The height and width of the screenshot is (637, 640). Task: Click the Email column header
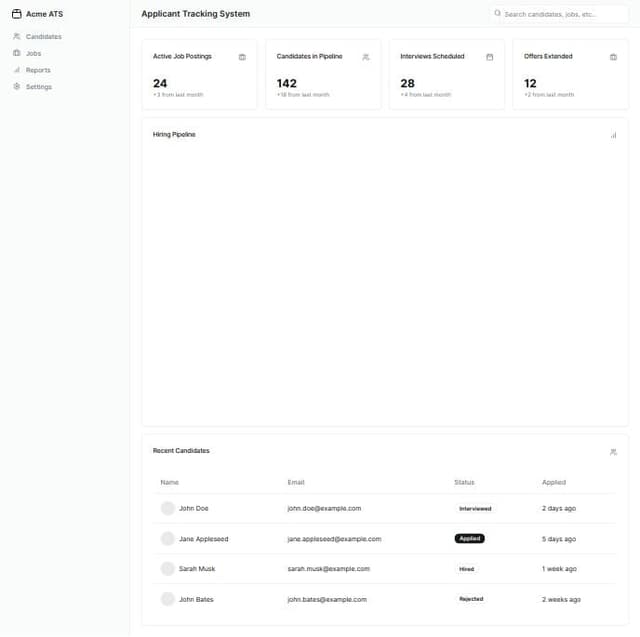[296, 482]
